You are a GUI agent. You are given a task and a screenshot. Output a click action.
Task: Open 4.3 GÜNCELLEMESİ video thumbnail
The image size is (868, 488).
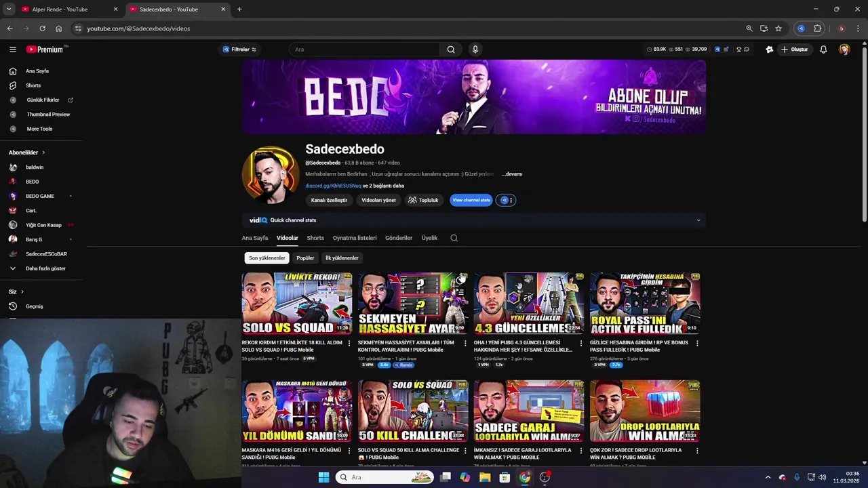(529, 303)
